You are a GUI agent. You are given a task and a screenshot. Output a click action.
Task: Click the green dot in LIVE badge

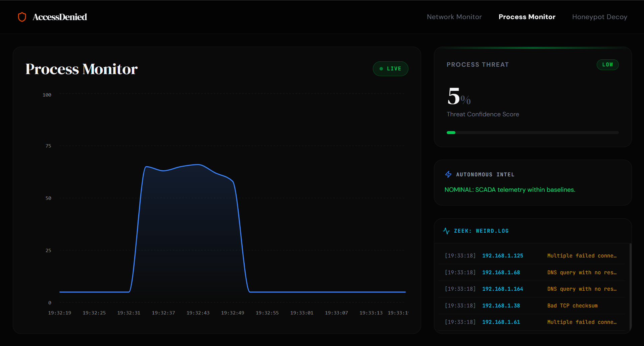(381, 69)
